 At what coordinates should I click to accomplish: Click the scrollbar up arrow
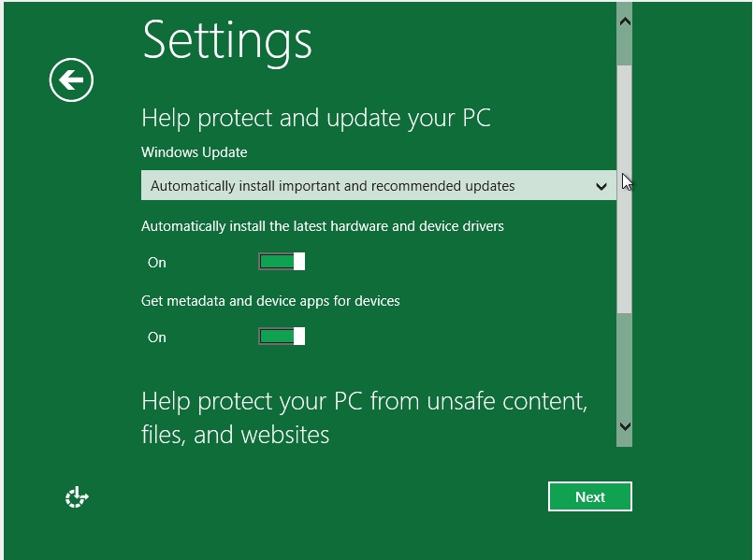(624, 22)
